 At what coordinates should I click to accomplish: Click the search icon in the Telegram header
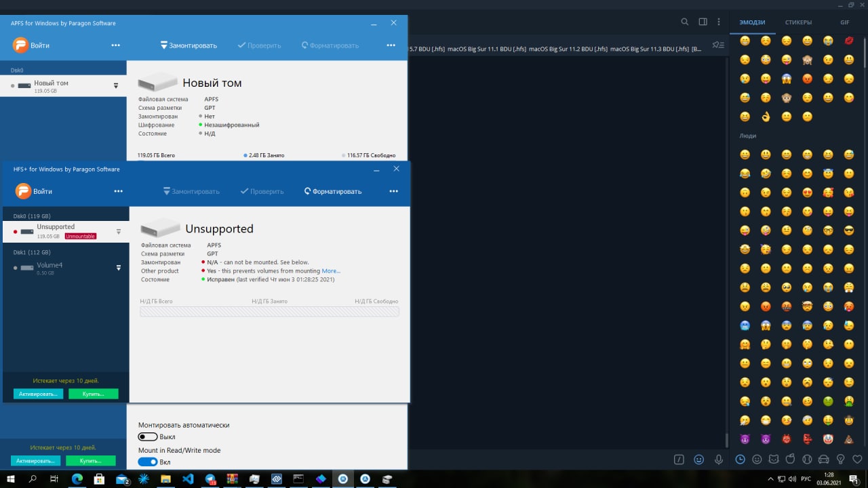[x=685, y=22]
